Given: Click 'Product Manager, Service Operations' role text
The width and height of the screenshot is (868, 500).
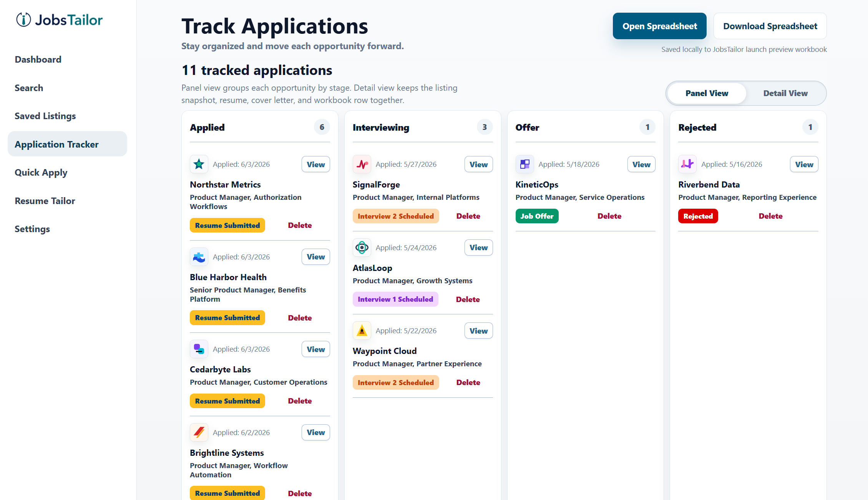Looking at the screenshot, I should coord(580,197).
